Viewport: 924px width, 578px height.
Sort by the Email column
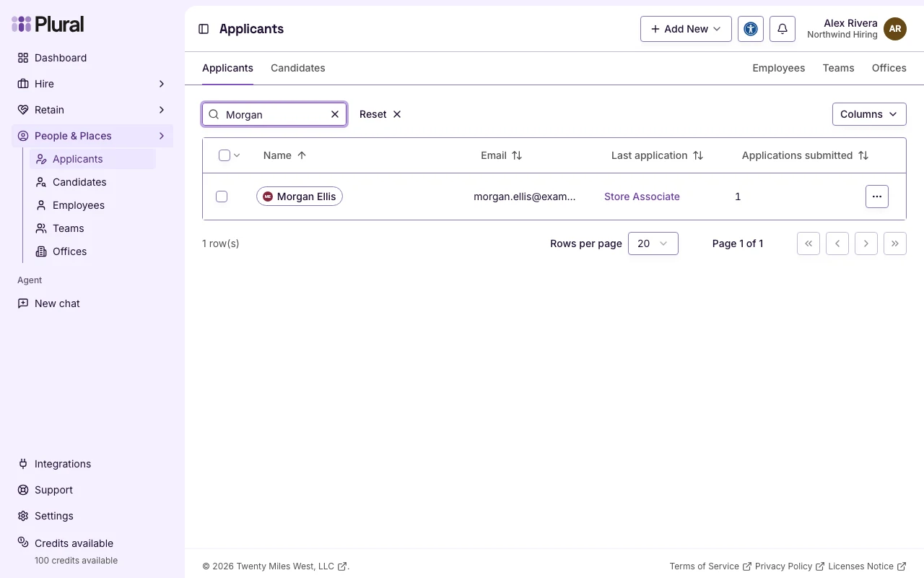(x=502, y=155)
